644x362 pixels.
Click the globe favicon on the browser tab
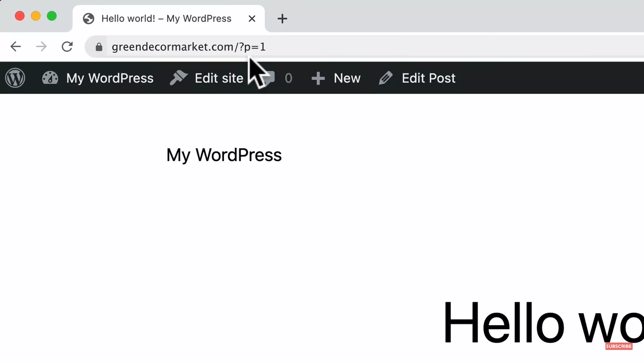(88, 18)
